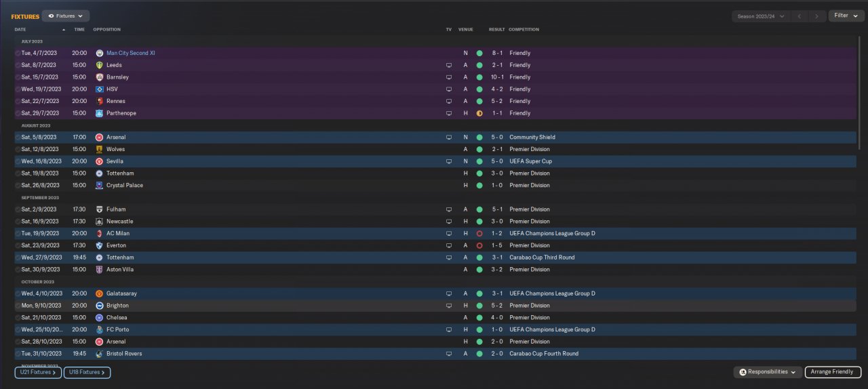Expand the Season 2023/24 selector
Viewport: 868px width, 389px height.
[x=762, y=16]
